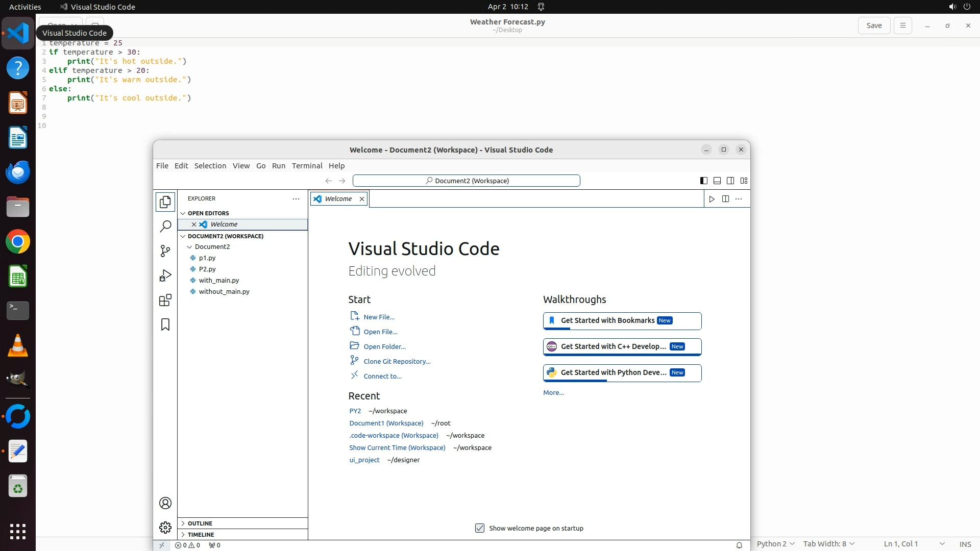Image resolution: width=980 pixels, height=551 pixels.
Task: Open the Bookmarks view icon
Action: [x=165, y=325]
